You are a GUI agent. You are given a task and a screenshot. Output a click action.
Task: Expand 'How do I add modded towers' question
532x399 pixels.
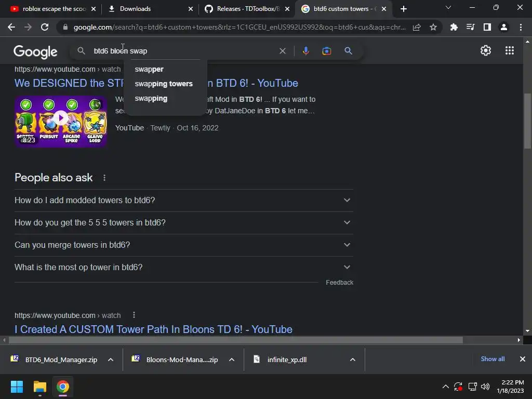click(x=184, y=200)
